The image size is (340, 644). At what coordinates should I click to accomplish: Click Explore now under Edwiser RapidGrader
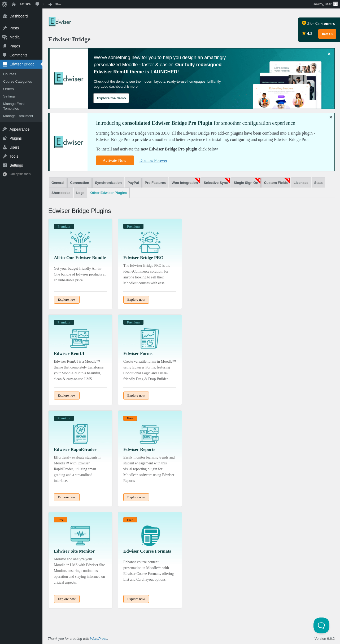[x=67, y=497]
